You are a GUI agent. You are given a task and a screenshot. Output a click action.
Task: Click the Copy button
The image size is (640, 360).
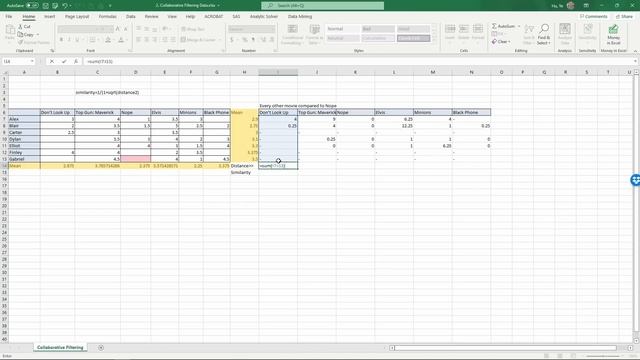point(27,35)
